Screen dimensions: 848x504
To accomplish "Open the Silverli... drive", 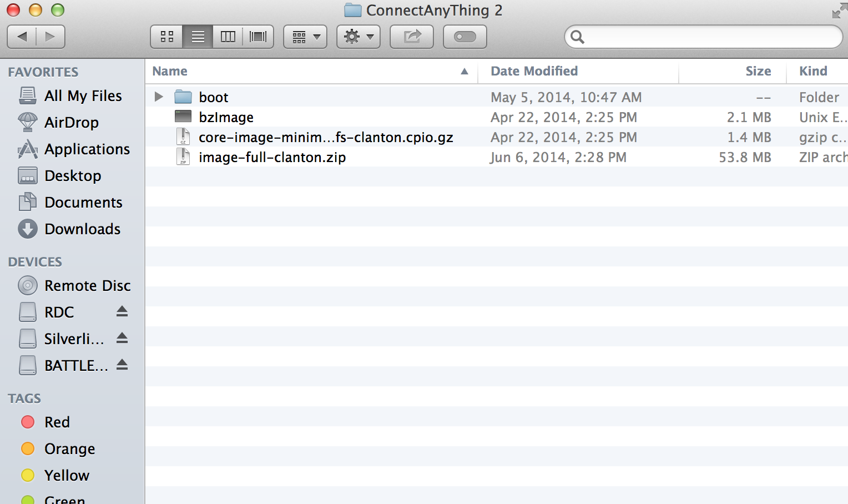I will (74, 339).
